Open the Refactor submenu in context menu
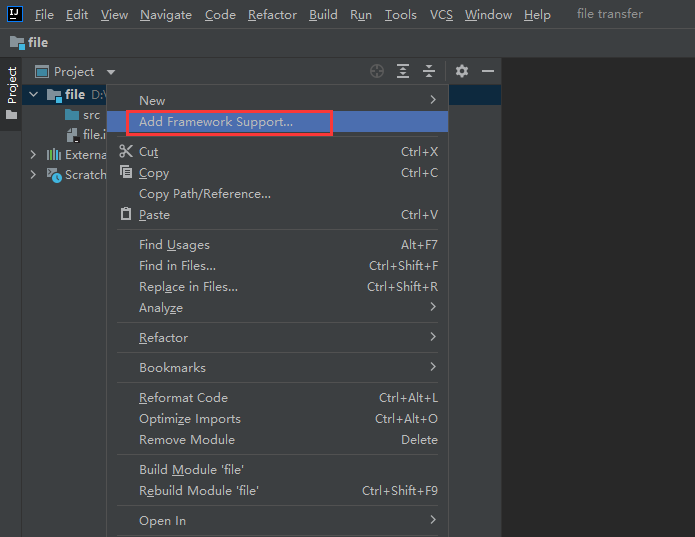The width and height of the screenshot is (695, 537). 163,338
